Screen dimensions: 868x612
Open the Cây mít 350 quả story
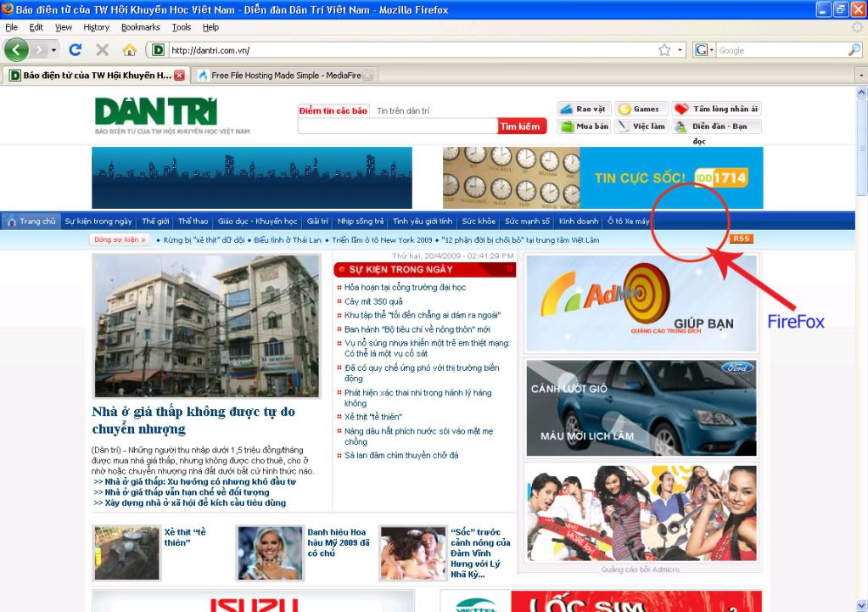pos(373,302)
